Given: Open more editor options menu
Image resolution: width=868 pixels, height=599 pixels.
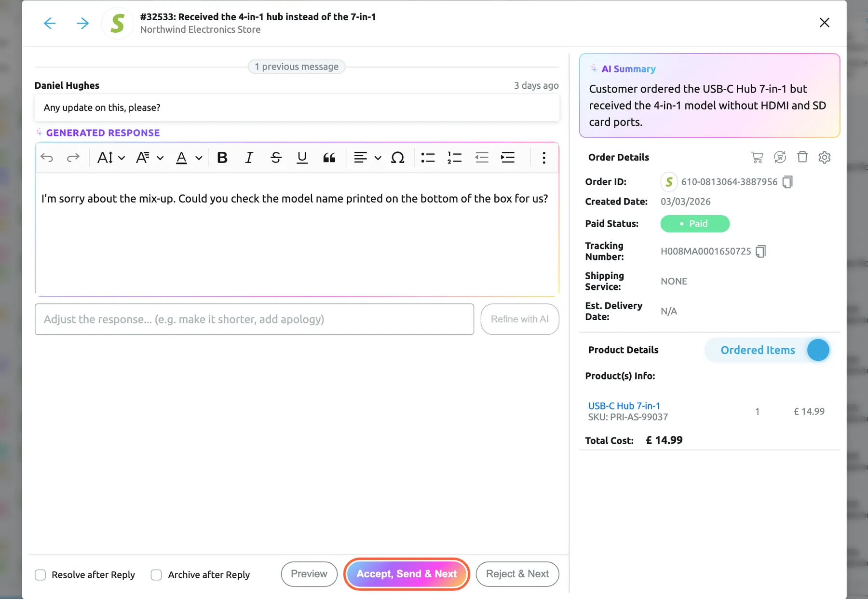Looking at the screenshot, I should tap(544, 158).
